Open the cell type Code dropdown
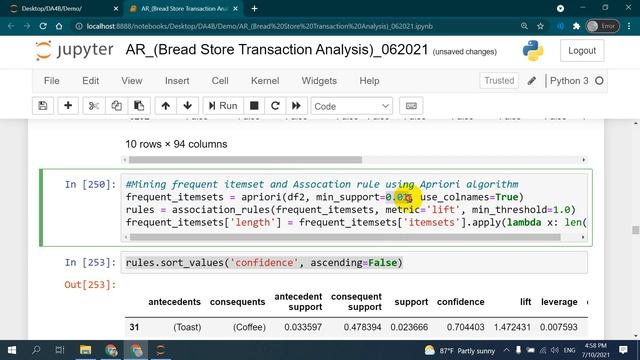The height and width of the screenshot is (360, 640). (351, 106)
